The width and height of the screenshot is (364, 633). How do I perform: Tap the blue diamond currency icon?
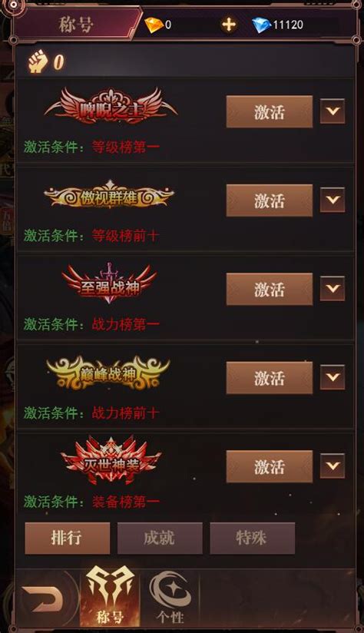click(261, 25)
